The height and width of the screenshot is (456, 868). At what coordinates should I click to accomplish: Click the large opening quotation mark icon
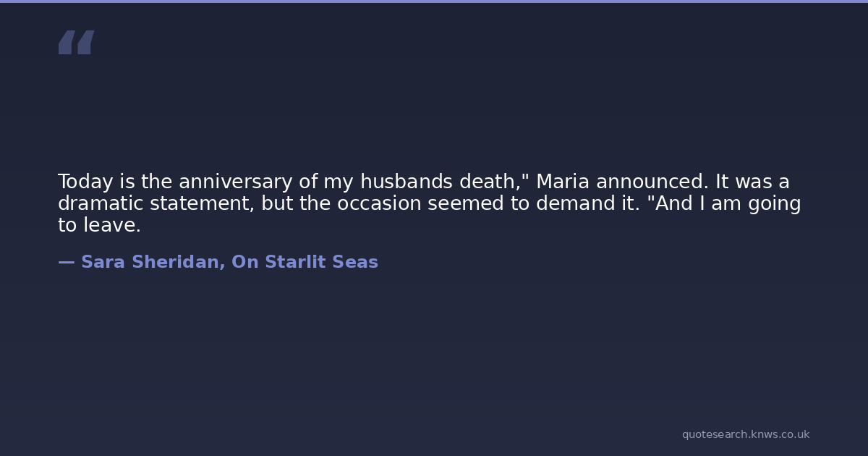76,43
